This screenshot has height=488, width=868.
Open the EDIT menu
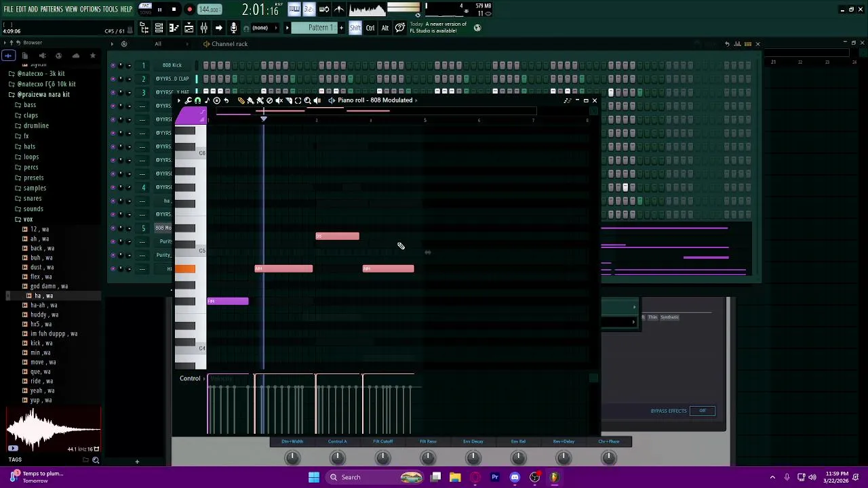click(x=21, y=9)
